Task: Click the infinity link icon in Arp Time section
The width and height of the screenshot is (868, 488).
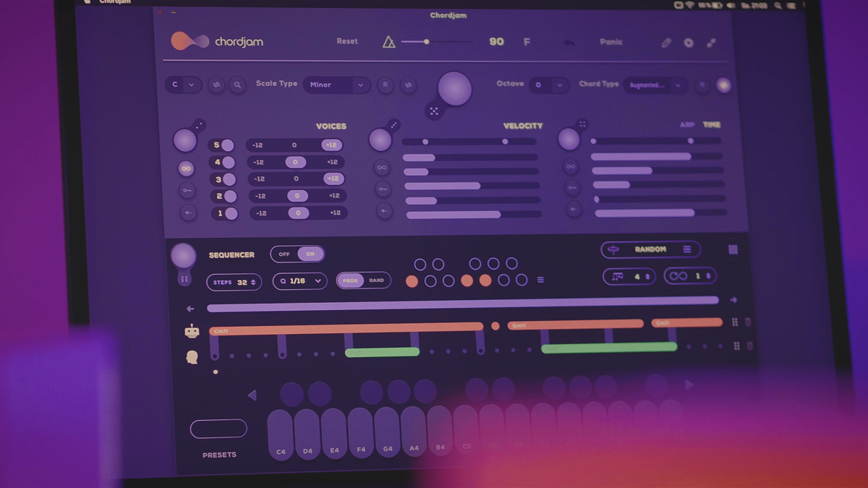Action: (x=571, y=167)
